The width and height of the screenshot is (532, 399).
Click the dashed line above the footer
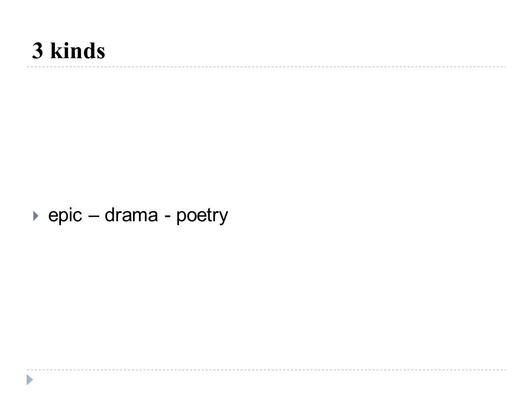[x=266, y=370]
